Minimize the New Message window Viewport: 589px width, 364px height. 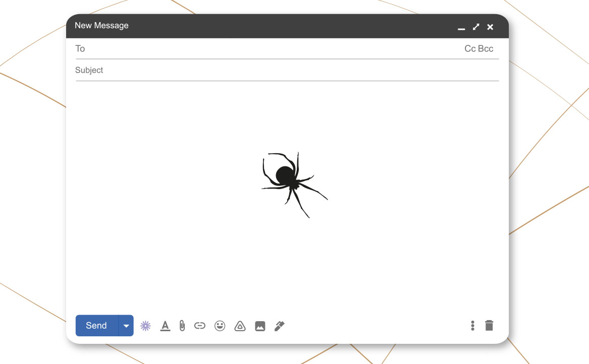tap(461, 29)
